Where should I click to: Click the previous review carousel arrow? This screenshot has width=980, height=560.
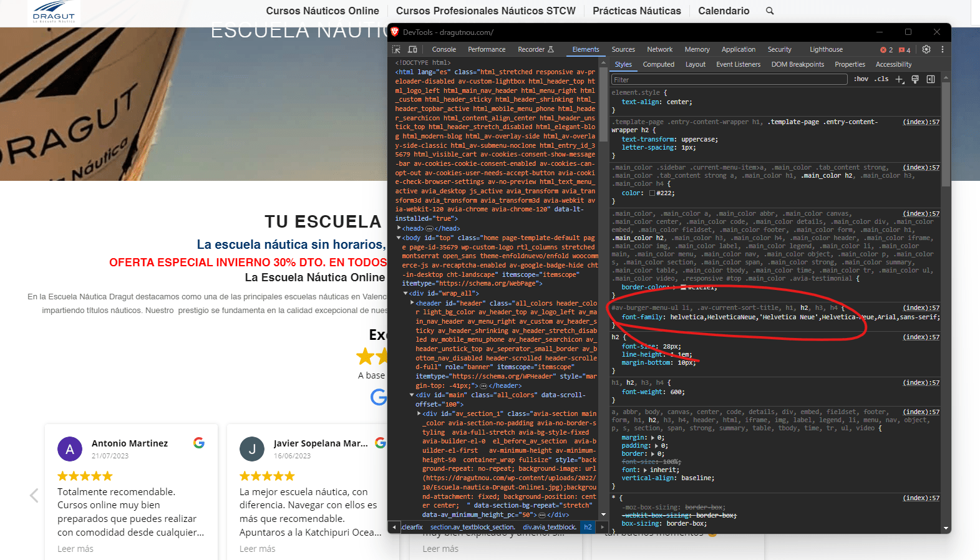coord(34,496)
